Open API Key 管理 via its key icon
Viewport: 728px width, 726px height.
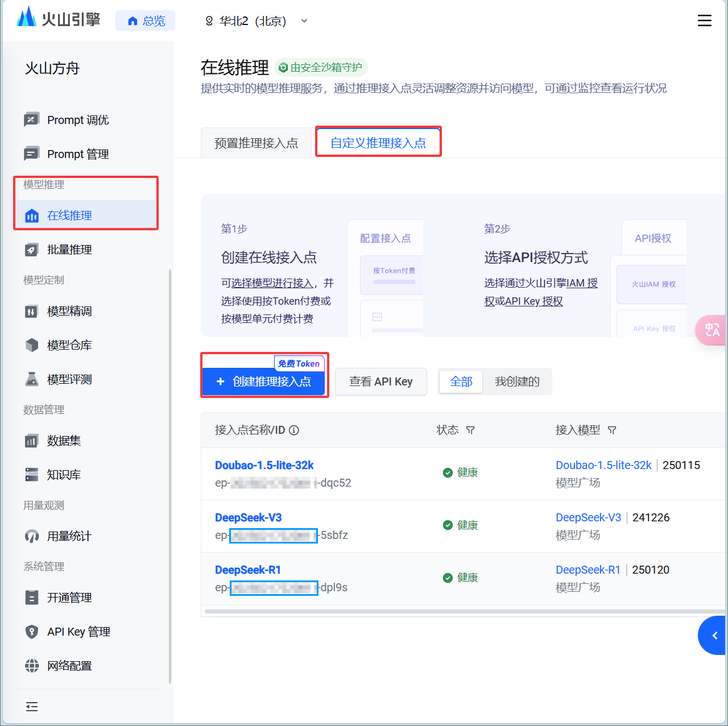[32, 632]
